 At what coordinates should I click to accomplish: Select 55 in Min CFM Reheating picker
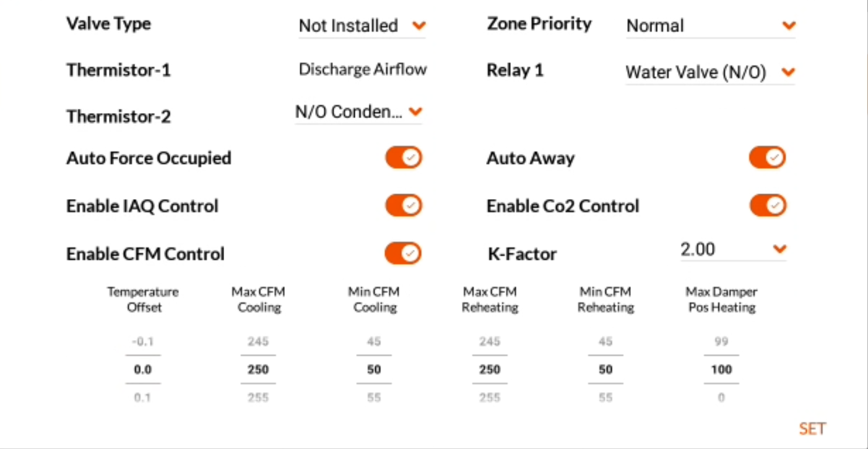click(605, 398)
